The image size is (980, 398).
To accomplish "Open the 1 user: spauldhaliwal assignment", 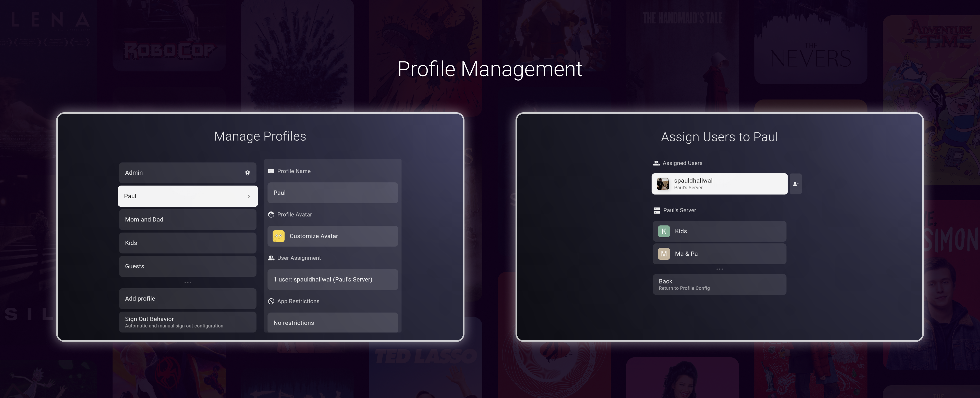I will [333, 279].
